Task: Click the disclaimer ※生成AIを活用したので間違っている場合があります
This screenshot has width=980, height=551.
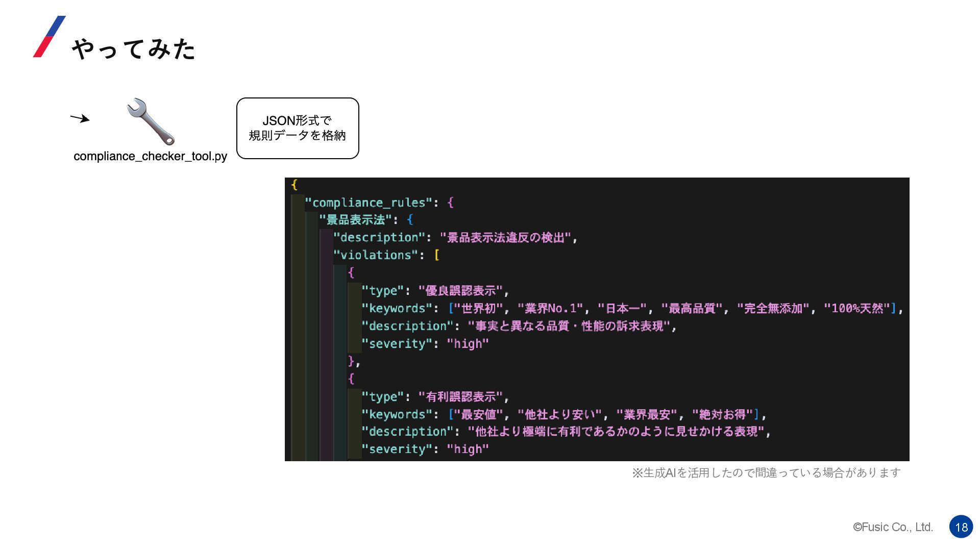Action: pos(766,473)
